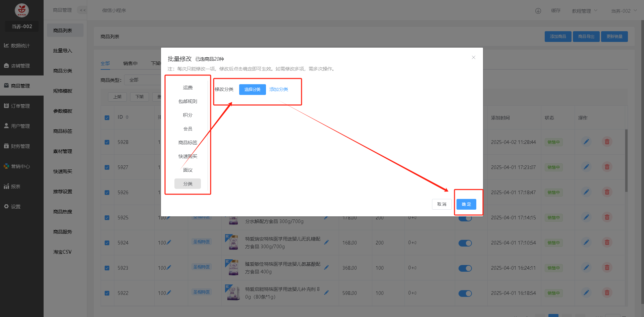This screenshot has height=317, width=644.
Task: Select 商品标签 in batch modify list
Action: [x=187, y=143]
